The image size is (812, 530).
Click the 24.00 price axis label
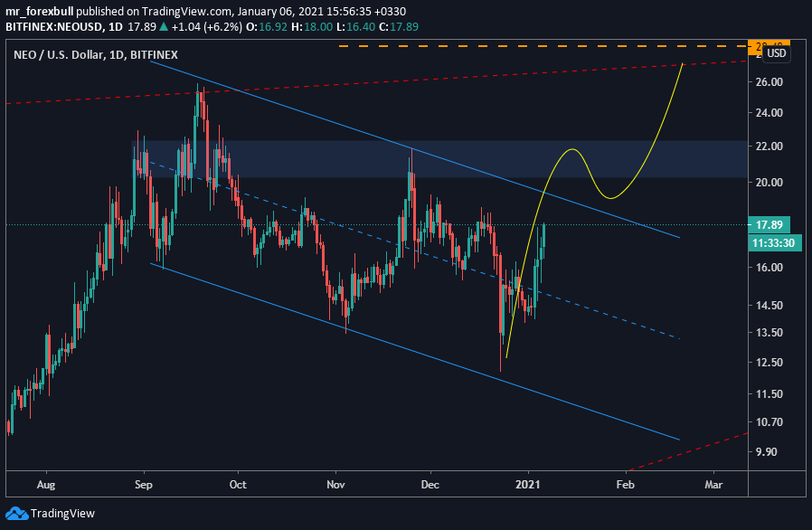[x=769, y=112]
